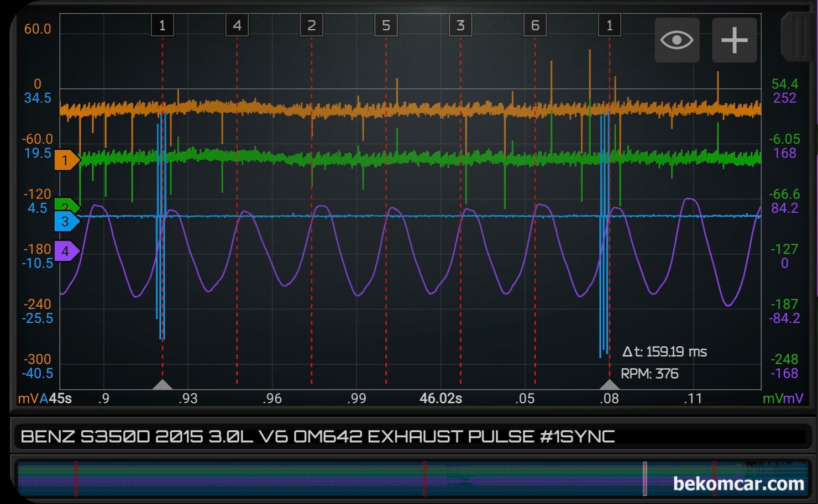Screen dimensions: 818x504
Task: Click the purple 252 scale value
Action: (785, 98)
